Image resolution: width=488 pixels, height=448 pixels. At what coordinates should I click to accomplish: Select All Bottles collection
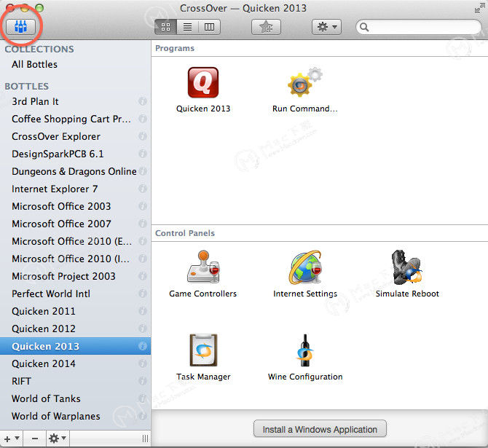(75, 64)
